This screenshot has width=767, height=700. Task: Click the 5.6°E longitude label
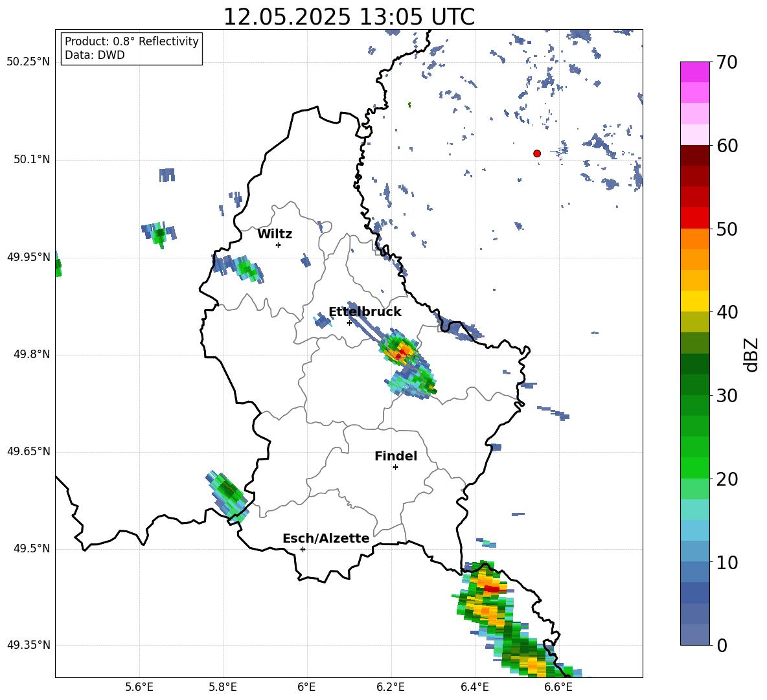[139, 687]
